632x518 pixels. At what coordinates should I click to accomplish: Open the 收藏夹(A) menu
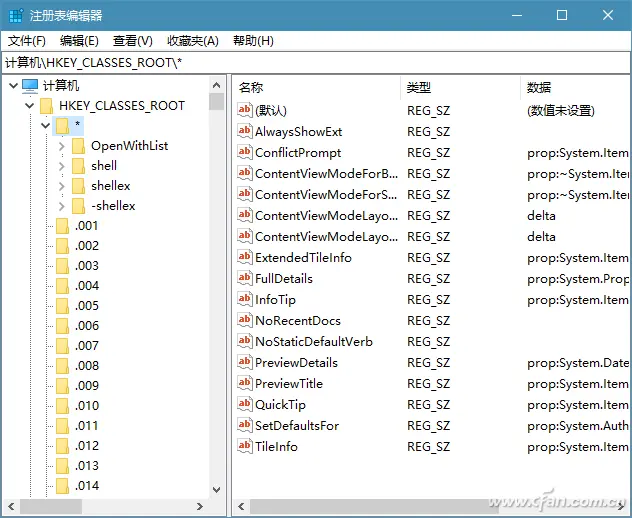click(193, 41)
